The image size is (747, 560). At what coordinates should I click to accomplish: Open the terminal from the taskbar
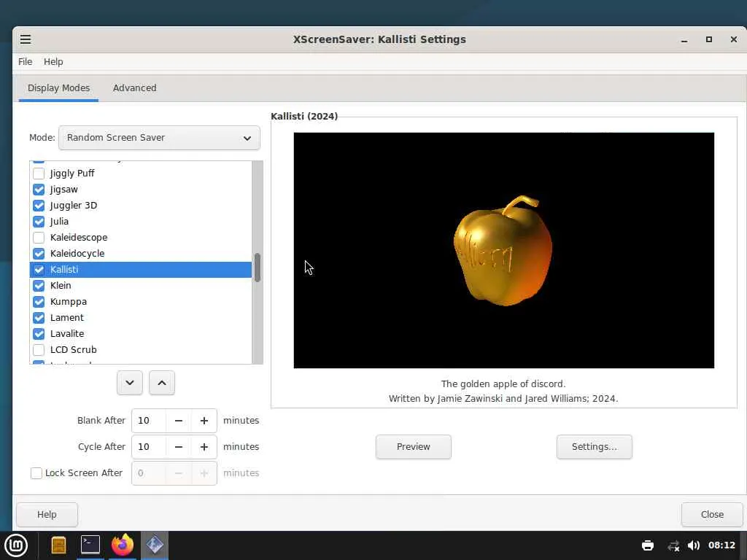(90, 544)
